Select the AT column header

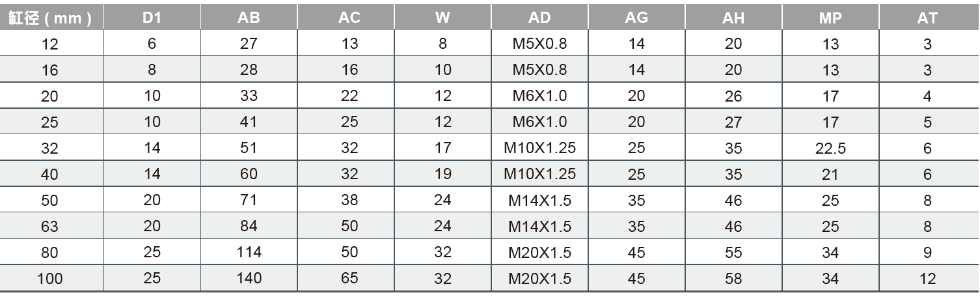tap(927, 18)
